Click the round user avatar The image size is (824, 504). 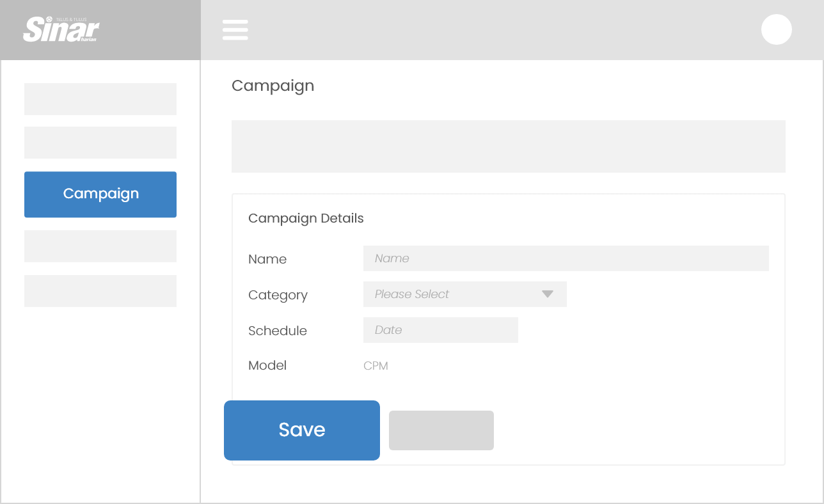click(776, 29)
